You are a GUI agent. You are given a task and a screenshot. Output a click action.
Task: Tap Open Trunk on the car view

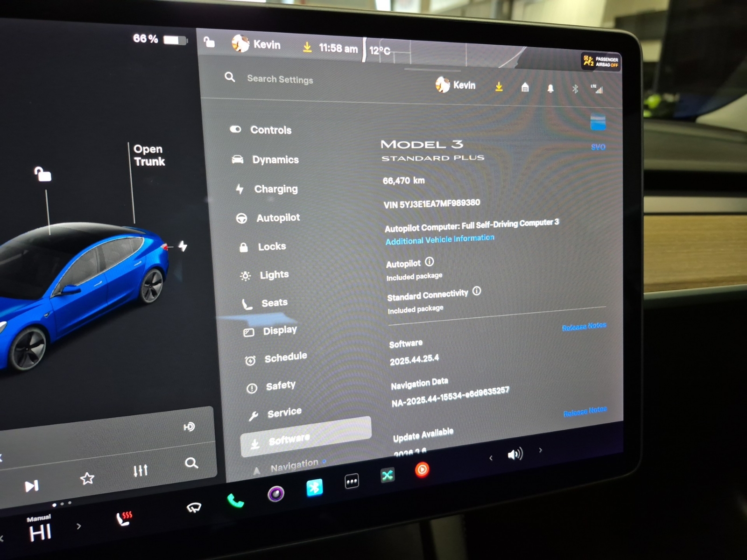click(149, 155)
